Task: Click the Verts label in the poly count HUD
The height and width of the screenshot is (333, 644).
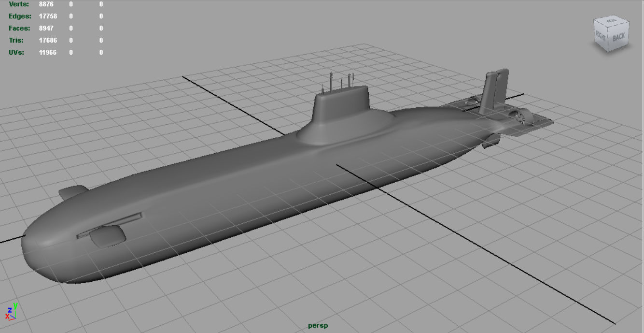Action: [x=19, y=4]
